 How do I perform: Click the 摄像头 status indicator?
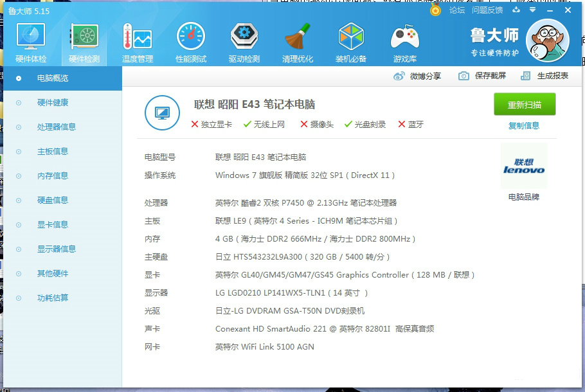point(317,125)
